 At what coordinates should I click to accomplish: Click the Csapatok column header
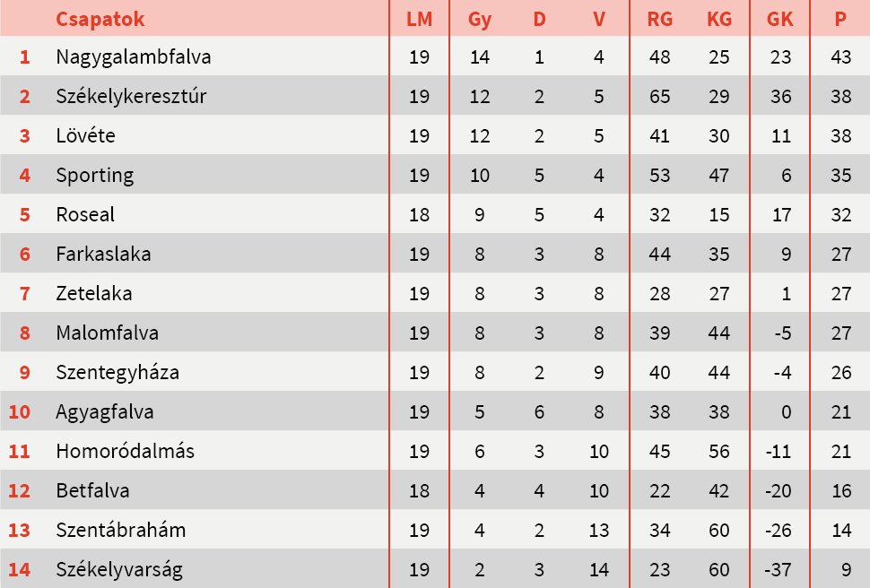[x=100, y=19]
